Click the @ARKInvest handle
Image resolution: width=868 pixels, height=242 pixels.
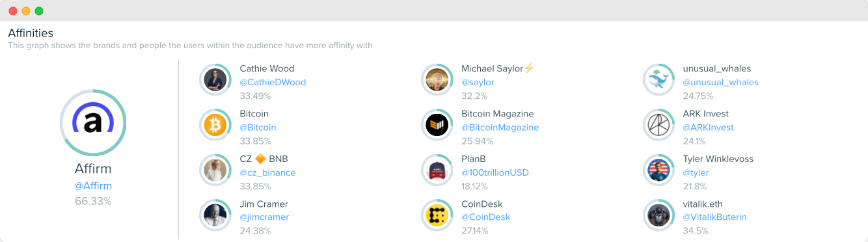pyautogui.click(x=708, y=128)
